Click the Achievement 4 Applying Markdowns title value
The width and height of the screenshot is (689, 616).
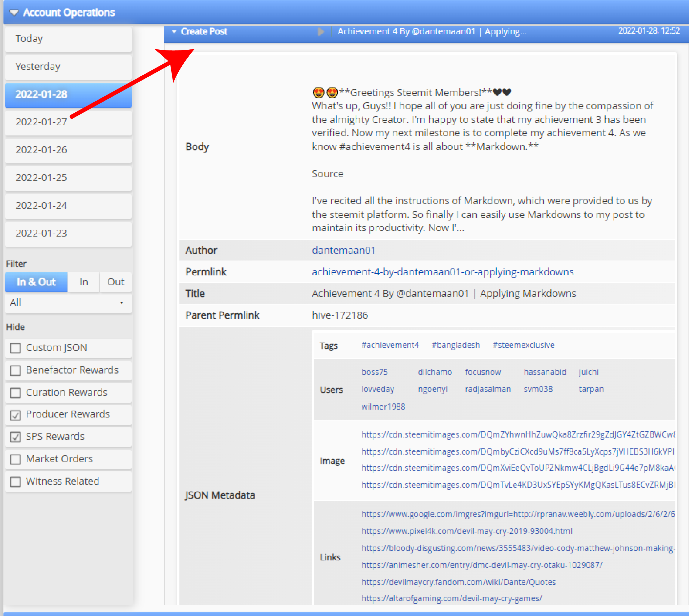444,293
